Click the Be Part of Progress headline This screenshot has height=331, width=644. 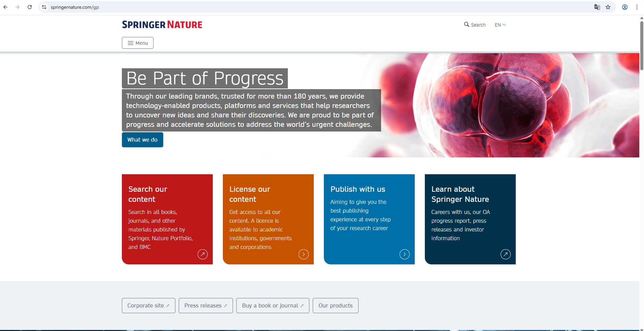coord(205,78)
